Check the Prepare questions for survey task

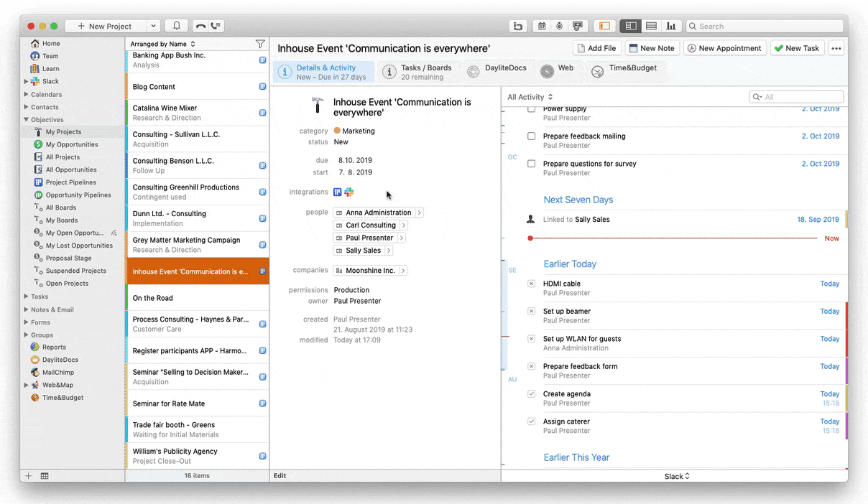coord(532,164)
